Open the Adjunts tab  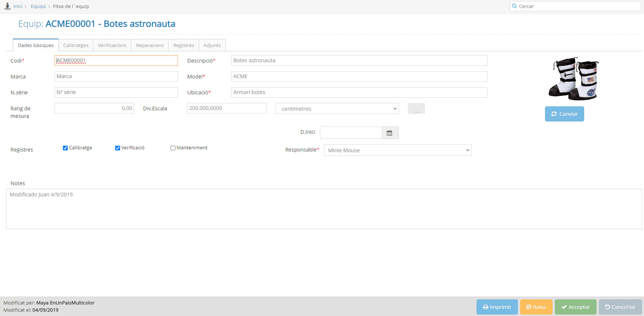(212, 45)
